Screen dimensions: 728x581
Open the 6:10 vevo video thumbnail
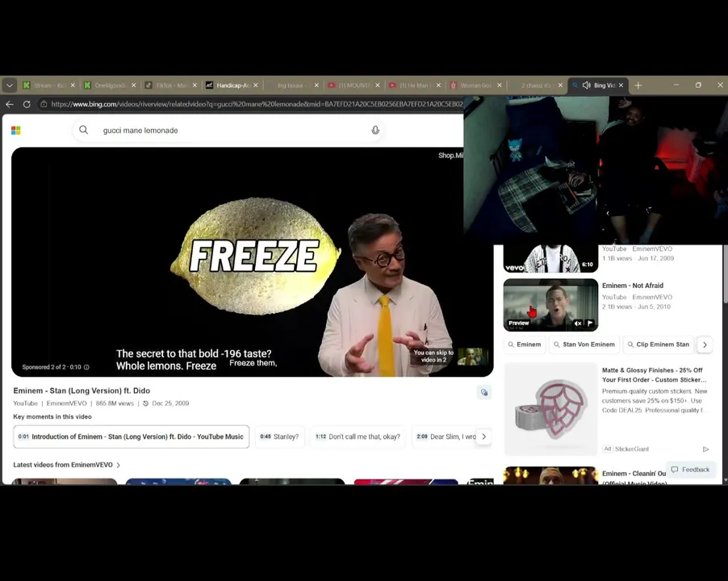click(x=550, y=258)
